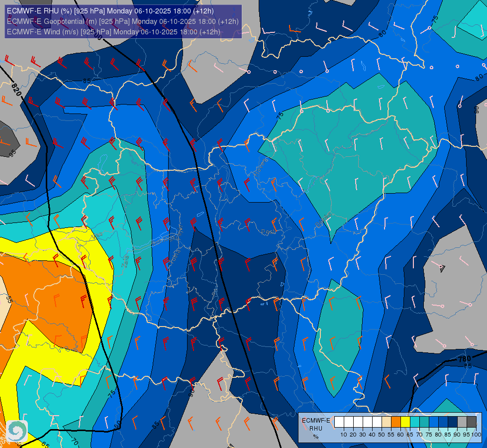Screen dimensions: 487x448
Task: Click the 55 humidity contour label on the map
Action: [9, 299]
